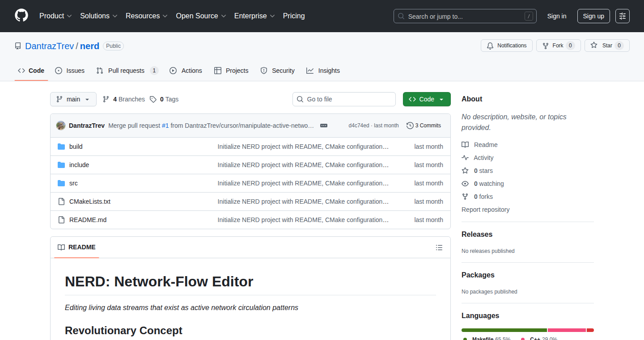Open pull request #1 link
The image size is (644, 340).
pyautogui.click(x=165, y=126)
